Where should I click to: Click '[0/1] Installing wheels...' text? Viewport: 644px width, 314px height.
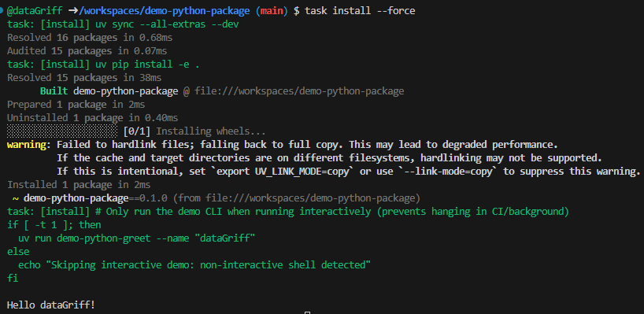(194, 131)
